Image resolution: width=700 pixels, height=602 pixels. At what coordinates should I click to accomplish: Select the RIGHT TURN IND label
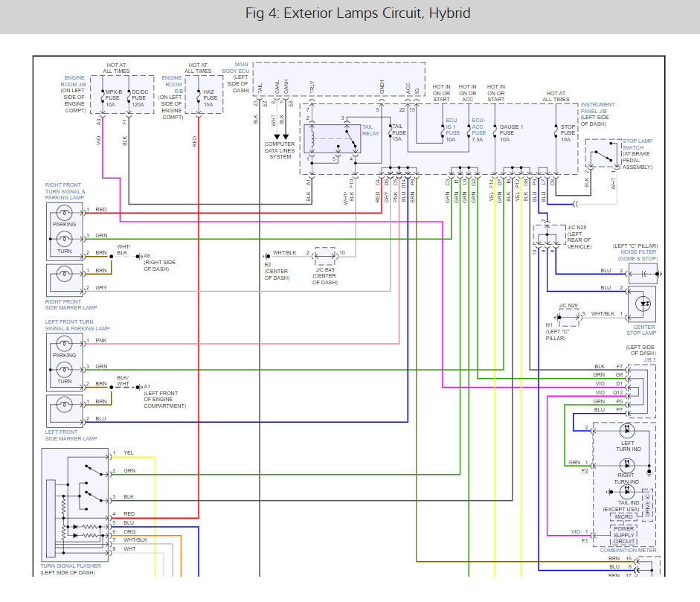[626, 478]
